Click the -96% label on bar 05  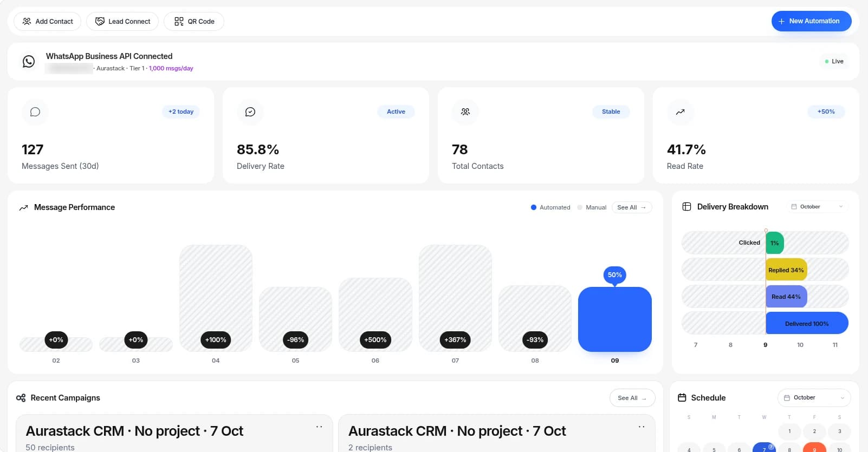click(x=296, y=340)
